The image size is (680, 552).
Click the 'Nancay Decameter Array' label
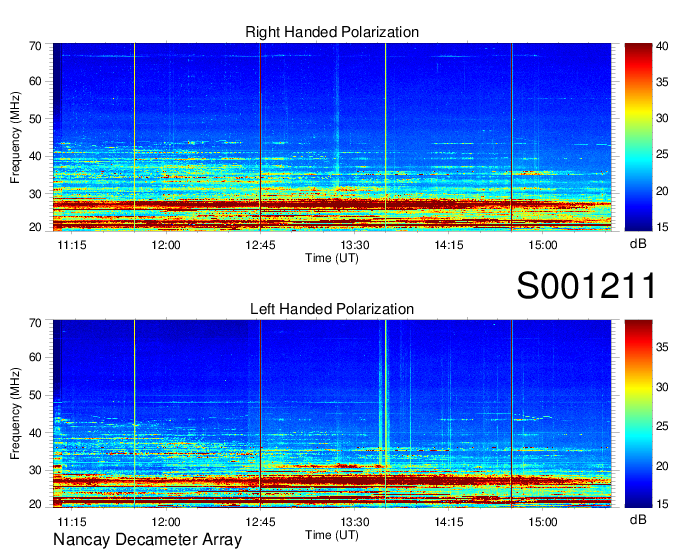point(147,540)
